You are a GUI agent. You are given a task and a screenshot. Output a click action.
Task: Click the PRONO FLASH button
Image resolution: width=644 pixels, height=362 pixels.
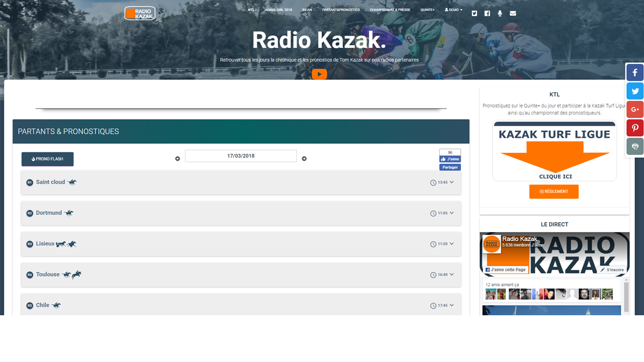point(47,159)
